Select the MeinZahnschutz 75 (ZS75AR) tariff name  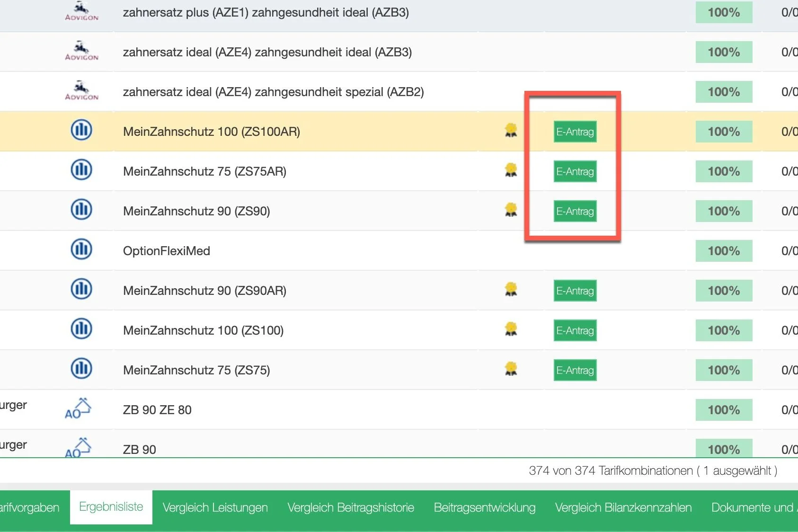[205, 171]
